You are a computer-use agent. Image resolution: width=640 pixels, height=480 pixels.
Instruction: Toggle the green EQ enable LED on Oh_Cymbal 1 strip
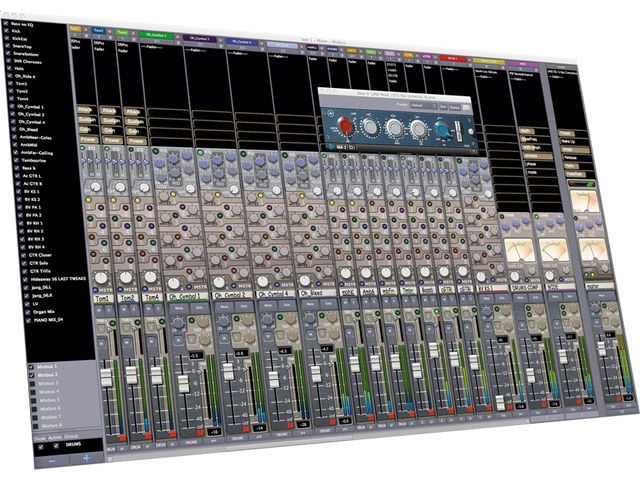pyautogui.click(x=155, y=151)
